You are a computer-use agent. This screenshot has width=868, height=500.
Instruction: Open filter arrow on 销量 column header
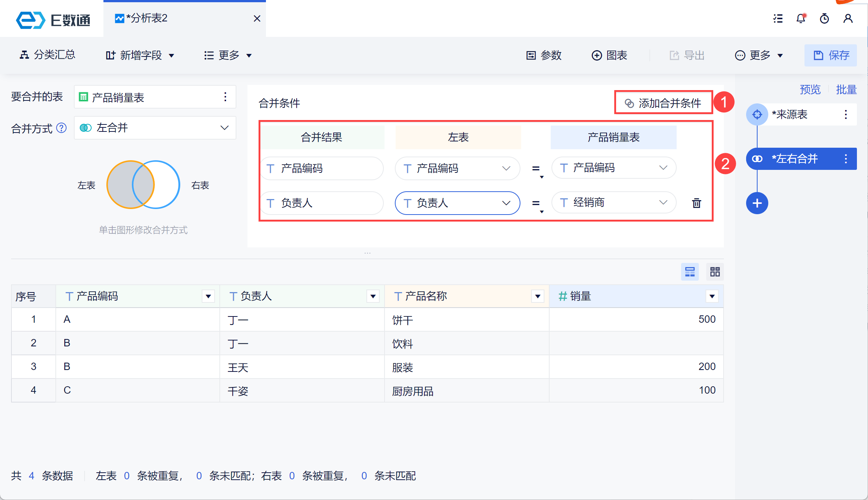click(712, 296)
